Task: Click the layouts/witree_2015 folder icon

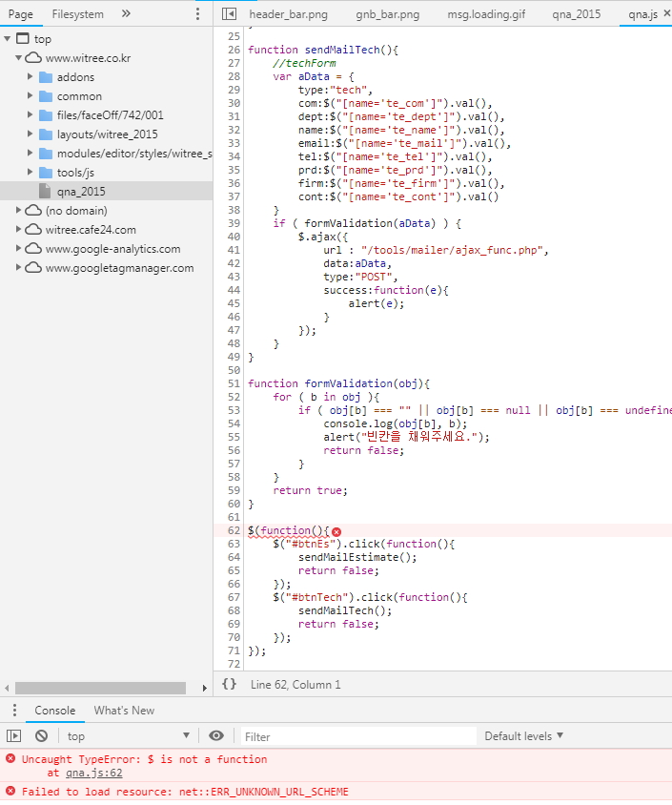Action: tap(46, 134)
